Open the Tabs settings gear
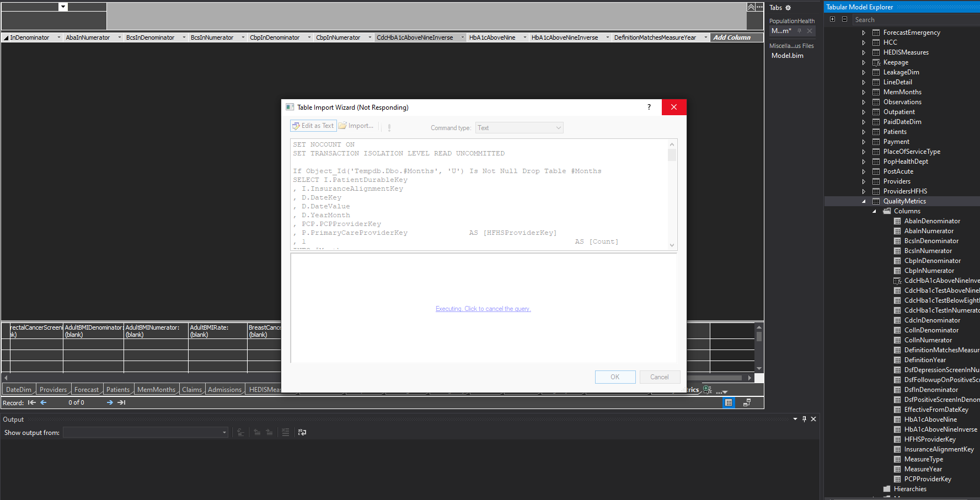 tap(788, 7)
